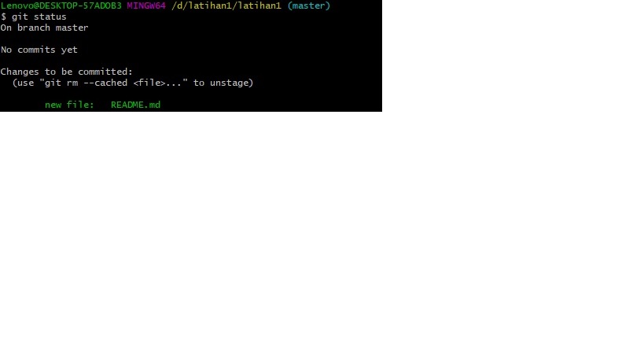This screenshot has height=362, width=644.
Task: Click the green new file: label
Action: 69,105
